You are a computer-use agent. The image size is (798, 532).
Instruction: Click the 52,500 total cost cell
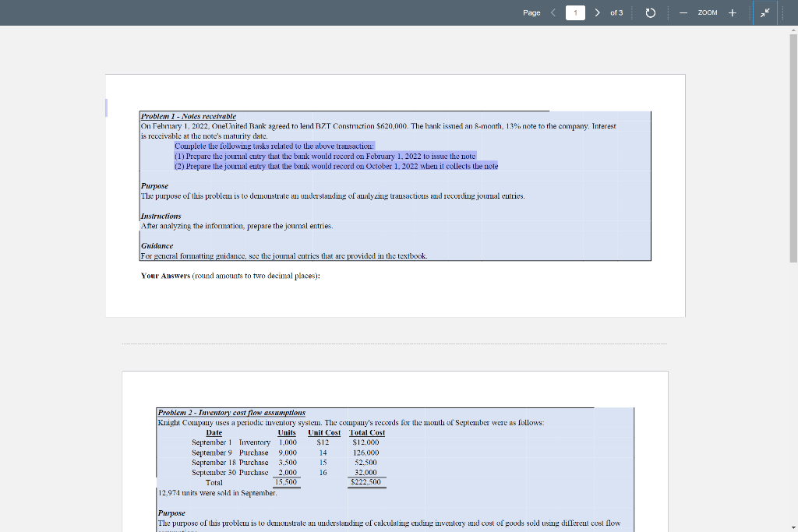tap(366, 463)
